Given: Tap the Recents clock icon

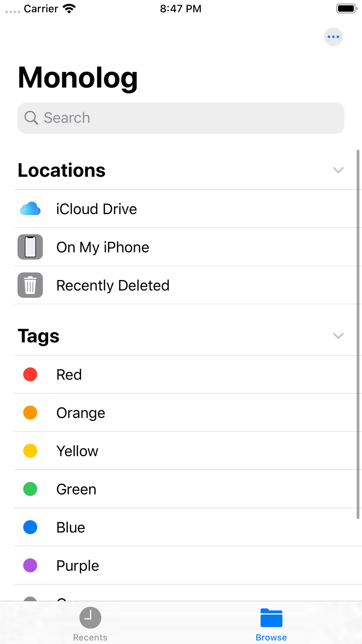Looking at the screenshot, I should (x=90, y=618).
